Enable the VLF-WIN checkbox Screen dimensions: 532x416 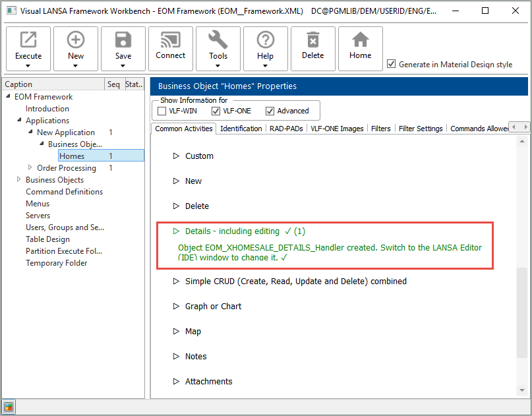click(162, 111)
